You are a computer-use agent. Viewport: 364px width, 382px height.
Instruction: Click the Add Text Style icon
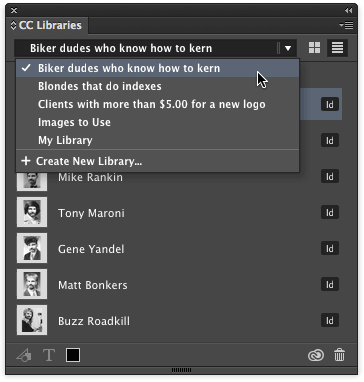pyautogui.click(x=49, y=355)
